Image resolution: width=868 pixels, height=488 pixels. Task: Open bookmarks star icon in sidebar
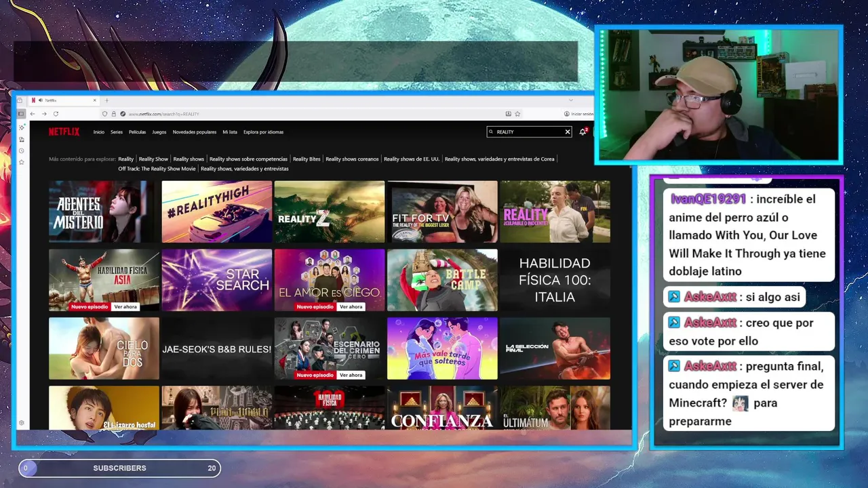point(22,162)
